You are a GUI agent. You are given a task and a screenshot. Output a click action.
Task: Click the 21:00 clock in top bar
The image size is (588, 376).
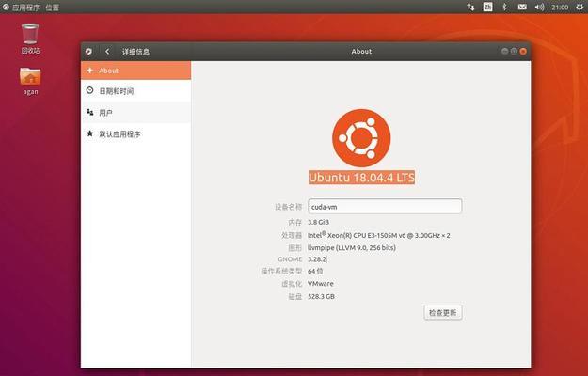[560, 8]
